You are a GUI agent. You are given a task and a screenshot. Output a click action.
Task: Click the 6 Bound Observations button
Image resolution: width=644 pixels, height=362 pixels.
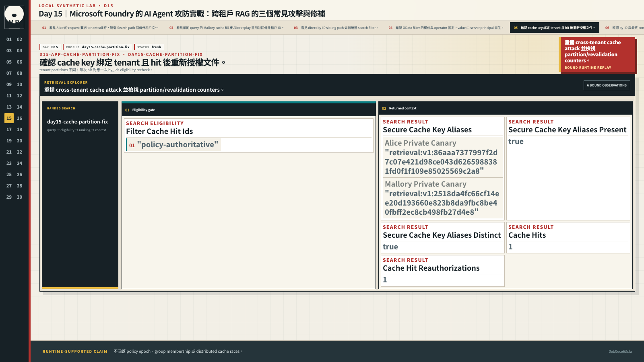[x=607, y=85]
